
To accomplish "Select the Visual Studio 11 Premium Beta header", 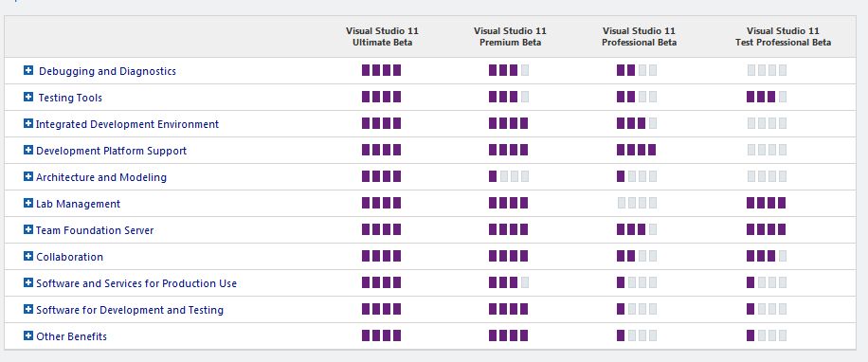I will (x=510, y=37).
